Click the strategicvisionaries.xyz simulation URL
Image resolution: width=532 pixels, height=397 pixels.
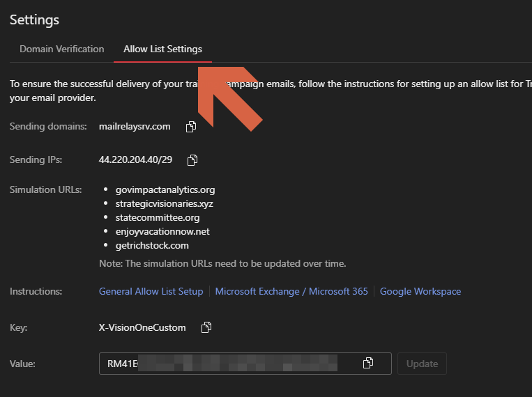click(164, 203)
